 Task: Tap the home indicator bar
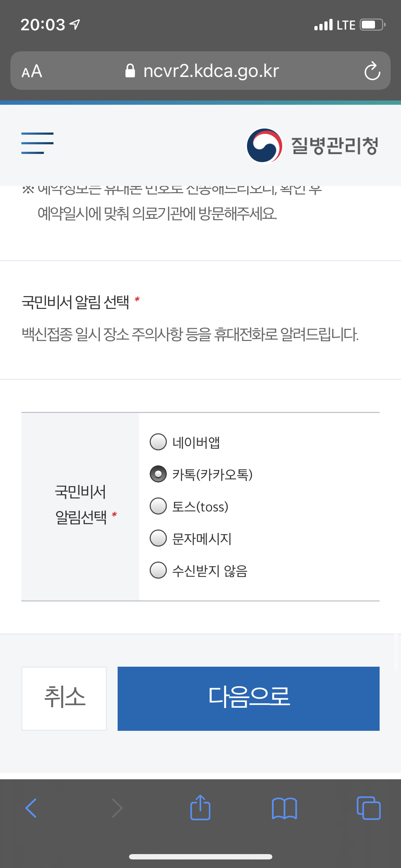pos(200,857)
